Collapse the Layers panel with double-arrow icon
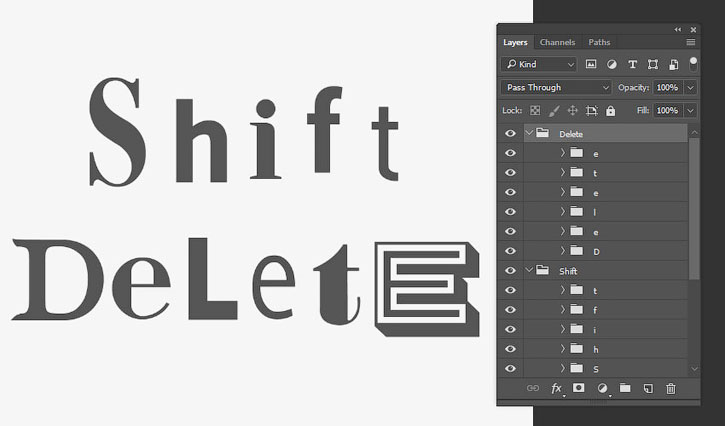The width and height of the screenshot is (725, 426). coord(677,30)
